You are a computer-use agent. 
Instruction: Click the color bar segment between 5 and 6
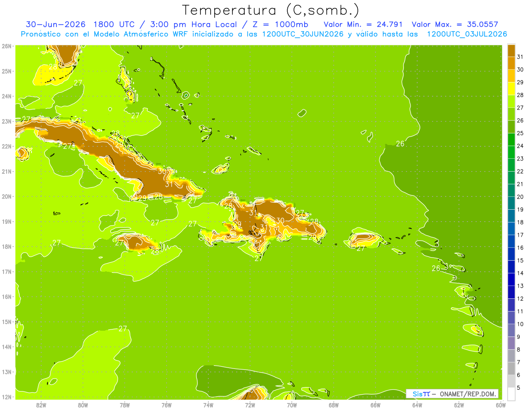[x=511, y=381]
